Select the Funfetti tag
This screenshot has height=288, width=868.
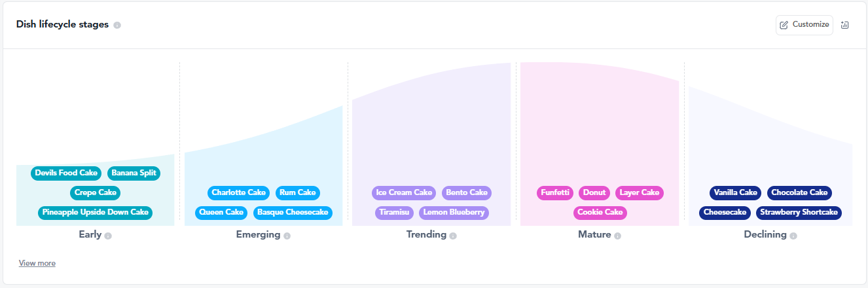click(x=555, y=193)
